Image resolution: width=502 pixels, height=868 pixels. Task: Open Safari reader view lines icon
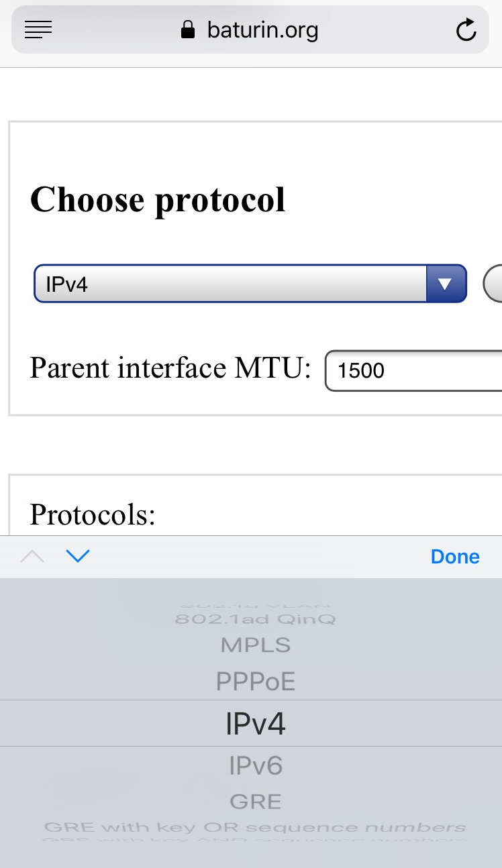[38, 30]
